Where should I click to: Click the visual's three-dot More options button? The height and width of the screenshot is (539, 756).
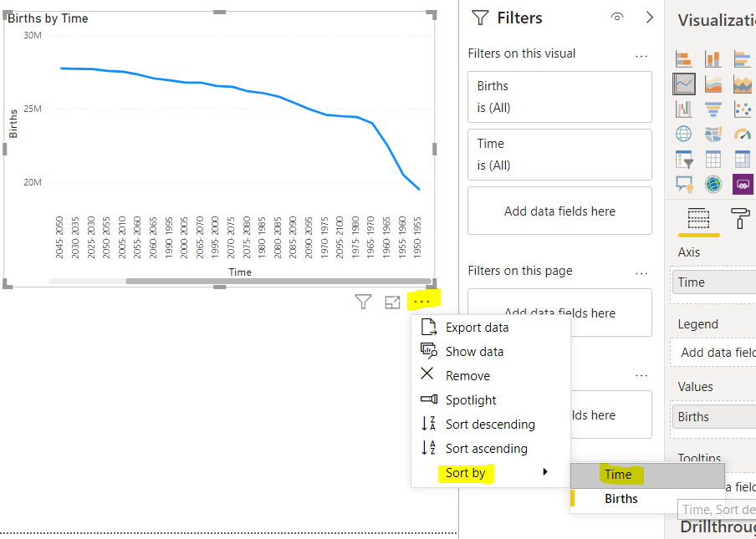(422, 302)
